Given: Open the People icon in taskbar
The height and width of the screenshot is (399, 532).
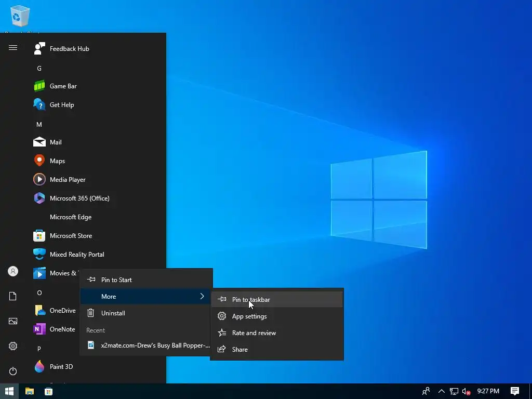Looking at the screenshot, I should (x=426, y=391).
